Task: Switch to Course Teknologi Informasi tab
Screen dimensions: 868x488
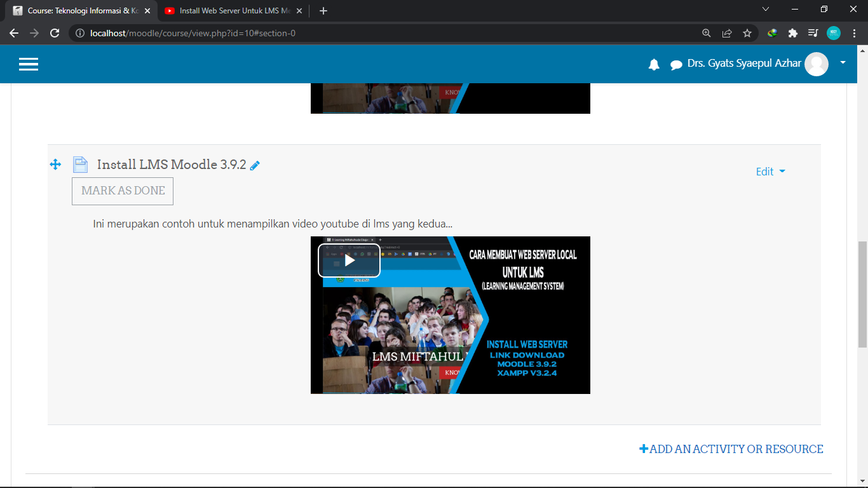Action: 81,11
